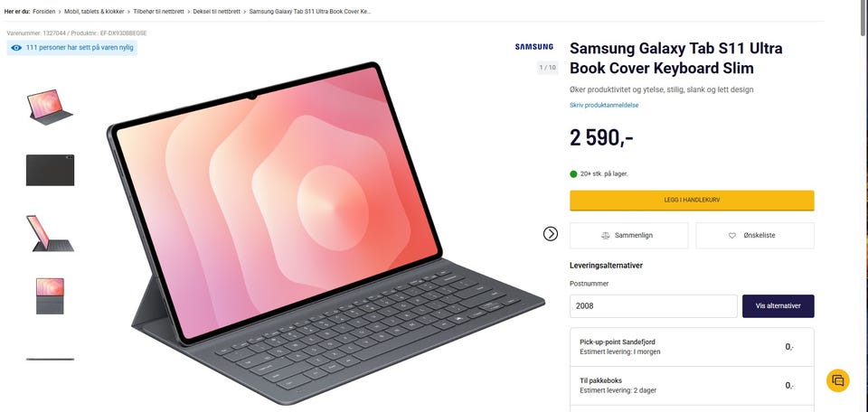This screenshot has width=868, height=412.
Task: Click the eye icon in viewers notice
Action: point(16,47)
